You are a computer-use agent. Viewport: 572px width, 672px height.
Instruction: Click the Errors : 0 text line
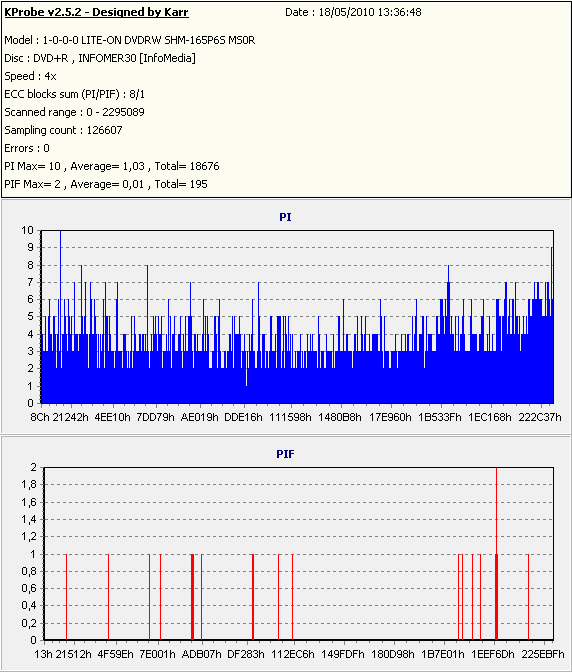point(27,148)
